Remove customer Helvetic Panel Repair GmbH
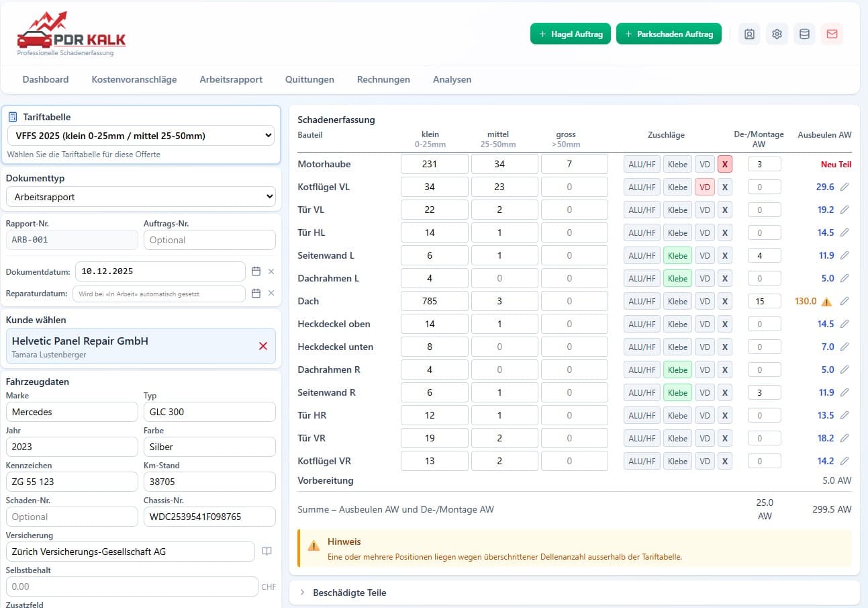The image size is (868, 608). pos(263,346)
